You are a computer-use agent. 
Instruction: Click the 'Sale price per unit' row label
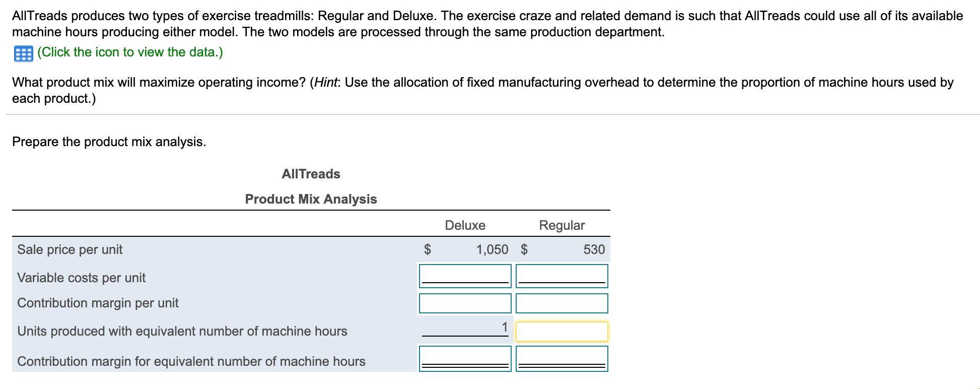(x=70, y=249)
